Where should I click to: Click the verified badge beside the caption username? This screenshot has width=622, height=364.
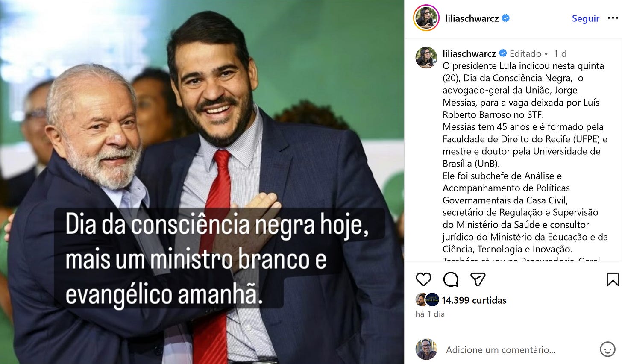[503, 53]
